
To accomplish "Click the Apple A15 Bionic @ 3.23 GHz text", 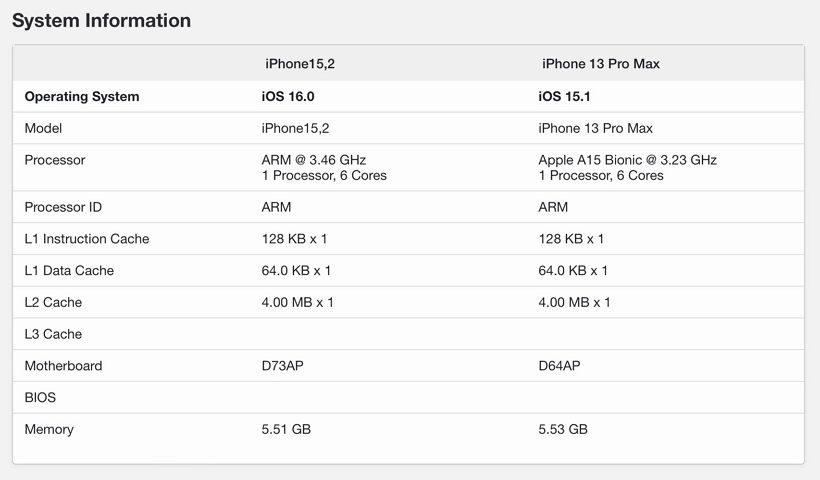I will (x=627, y=160).
